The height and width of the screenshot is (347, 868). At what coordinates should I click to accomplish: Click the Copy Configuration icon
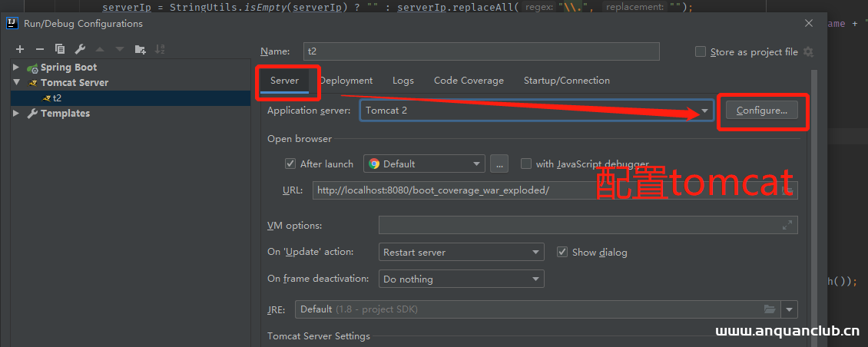tap(60, 49)
